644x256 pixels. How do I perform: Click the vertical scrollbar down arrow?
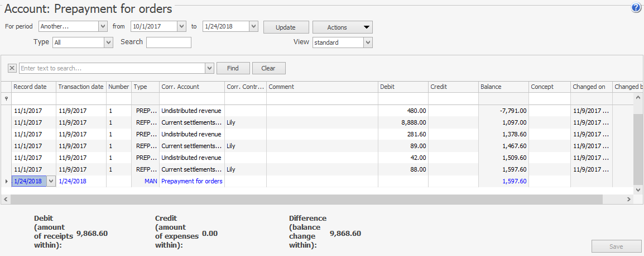point(638,190)
